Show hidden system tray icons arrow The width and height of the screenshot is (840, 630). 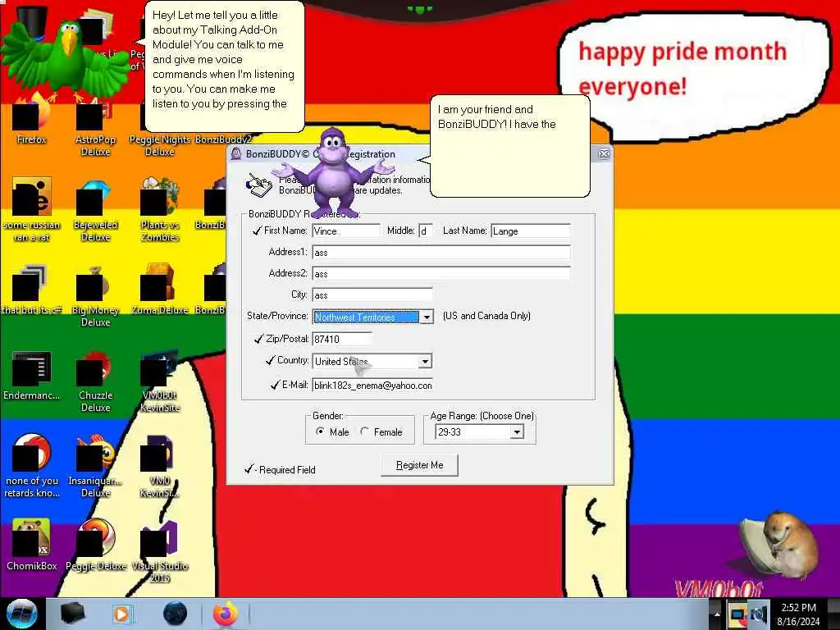tap(716, 614)
